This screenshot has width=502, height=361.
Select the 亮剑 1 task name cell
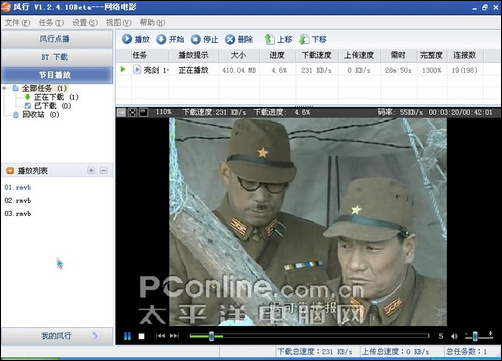point(156,70)
